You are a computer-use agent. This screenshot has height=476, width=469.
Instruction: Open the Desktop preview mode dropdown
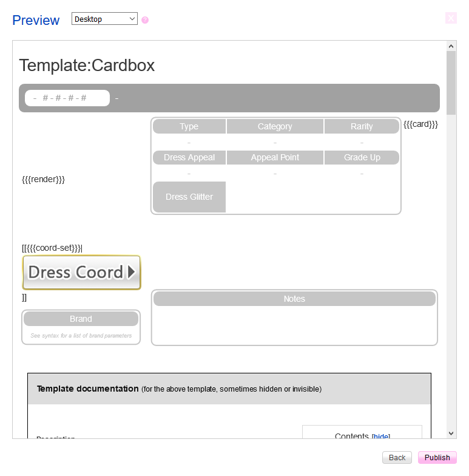coord(104,19)
